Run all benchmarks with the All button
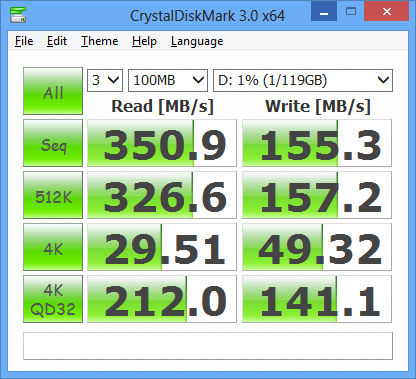The height and width of the screenshot is (379, 416). pos(53,91)
